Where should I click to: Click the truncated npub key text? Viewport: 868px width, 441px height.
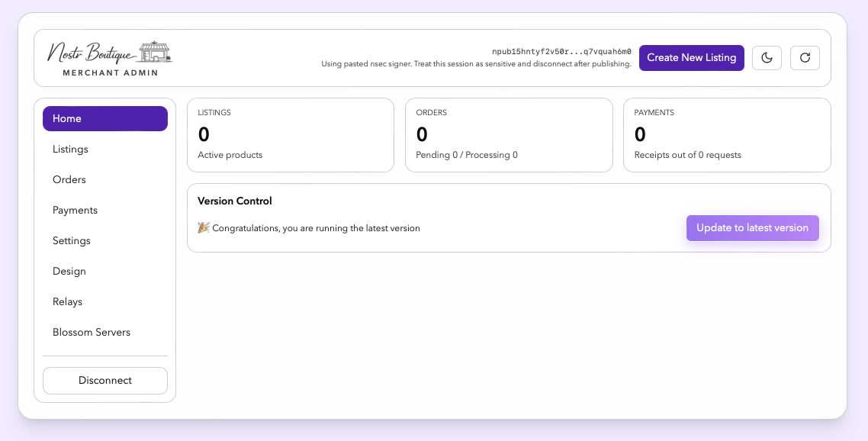point(561,50)
